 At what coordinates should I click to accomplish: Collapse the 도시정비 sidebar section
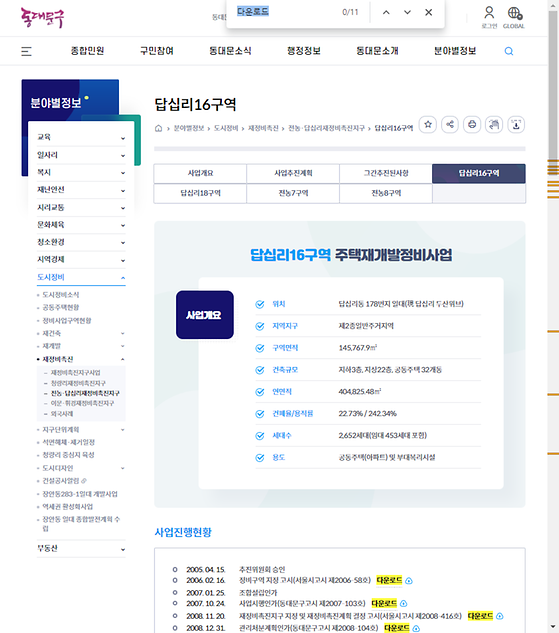pos(81,277)
